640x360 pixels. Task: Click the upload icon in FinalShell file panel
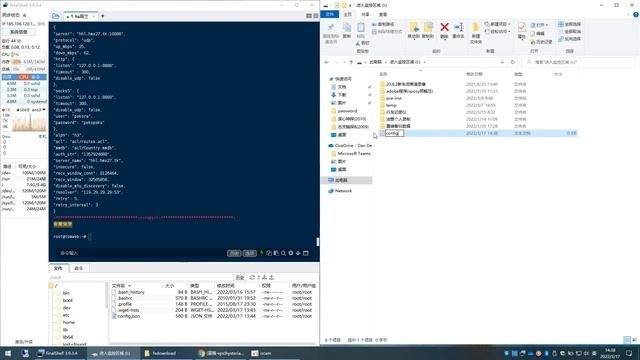point(271,278)
